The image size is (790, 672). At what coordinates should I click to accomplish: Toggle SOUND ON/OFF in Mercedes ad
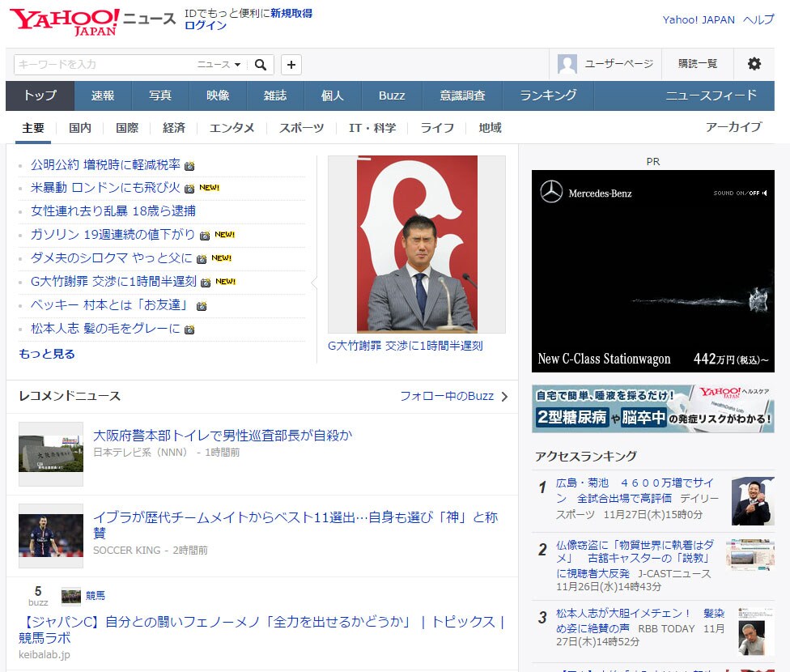pos(740,193)
